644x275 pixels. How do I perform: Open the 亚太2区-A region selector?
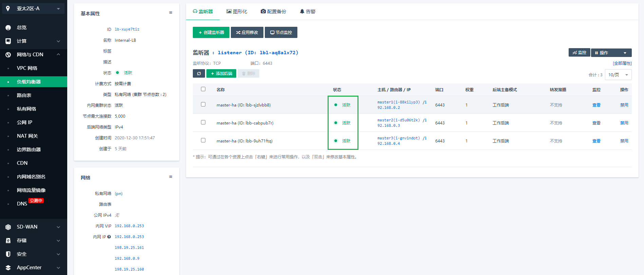click(x=33, y=8)
